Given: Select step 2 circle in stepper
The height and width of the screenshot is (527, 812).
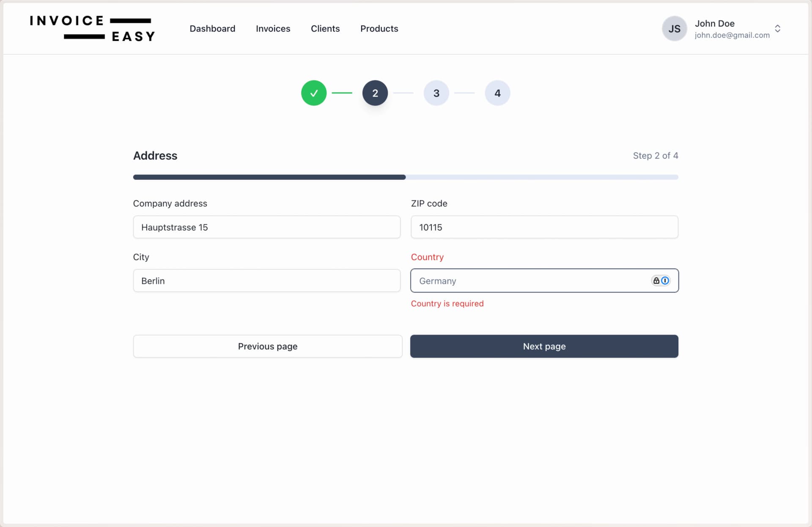Looking at the screenshot, I should (375, 93).
